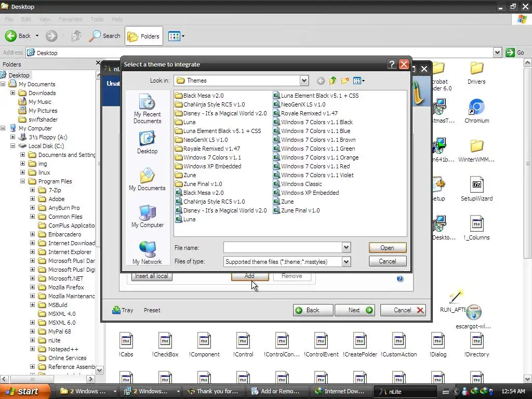The width and height of the screenshot is (532, 399).
Task: Collapse Local Disk (C:) tree node
Action: click(12, 146)
